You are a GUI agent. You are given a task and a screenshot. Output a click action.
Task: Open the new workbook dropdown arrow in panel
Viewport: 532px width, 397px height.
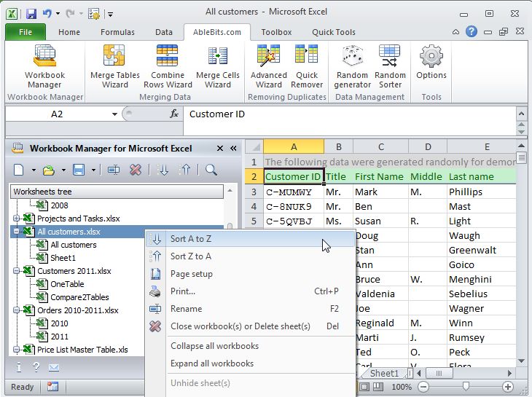pyautogui.click(x=34, y=170)
